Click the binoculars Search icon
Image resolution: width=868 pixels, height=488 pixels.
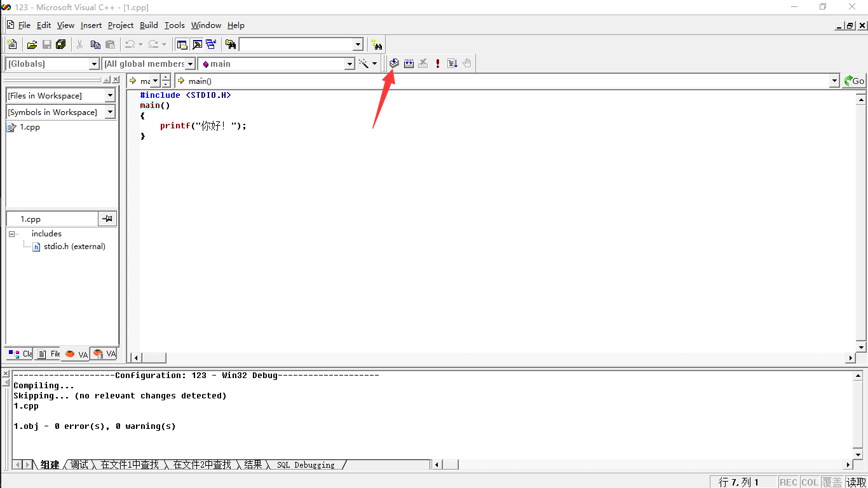(377, 45)
